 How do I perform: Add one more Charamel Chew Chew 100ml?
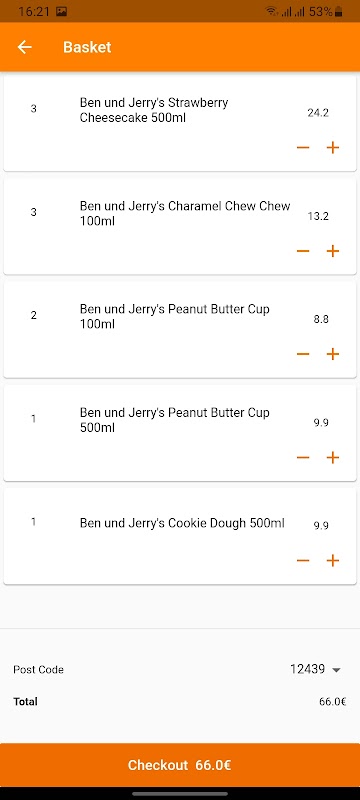[332, 251]
